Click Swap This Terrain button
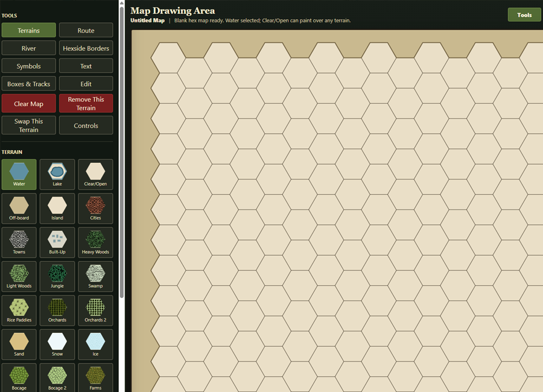The width and height of the screenshot is (543, 392). click(29, 125)
